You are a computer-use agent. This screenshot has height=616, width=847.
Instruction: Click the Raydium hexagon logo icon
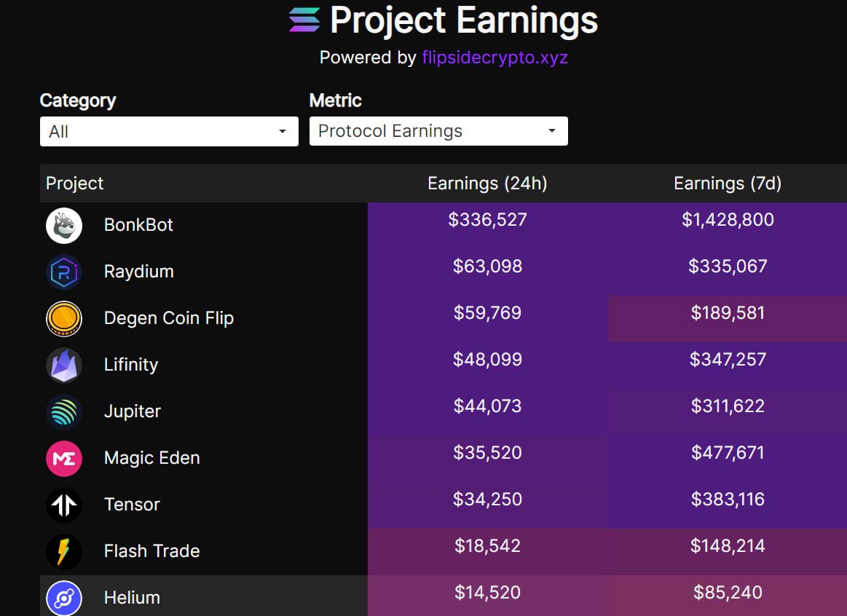[64, 272]
